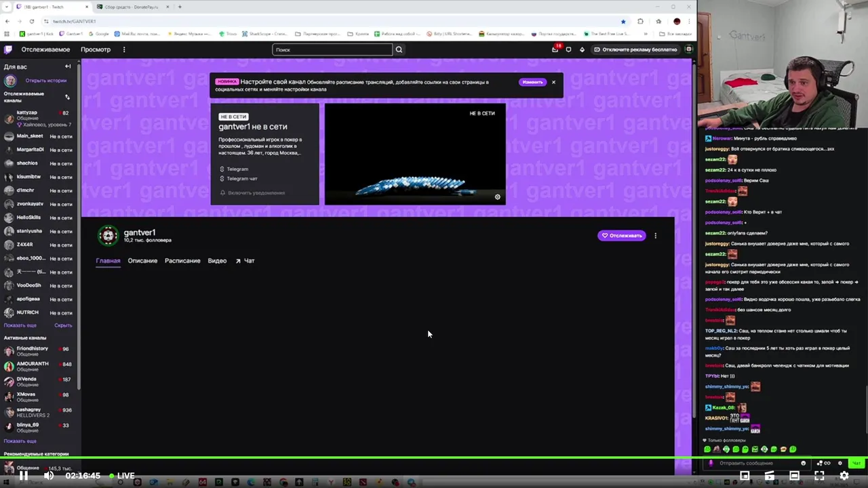The image size is (868, 488).
Task: Open the Просмотр section
Action: 96,49
